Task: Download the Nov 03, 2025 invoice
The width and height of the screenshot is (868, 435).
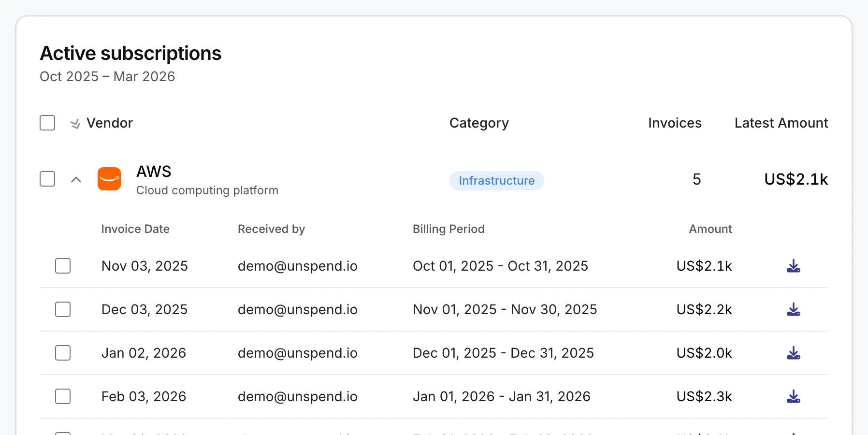Action: pos(794,265)
